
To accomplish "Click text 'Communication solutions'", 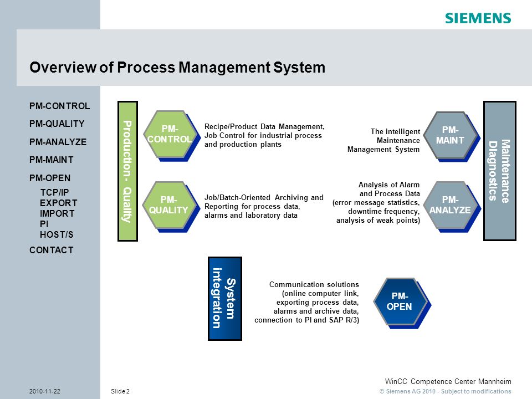I will (314, 285).
